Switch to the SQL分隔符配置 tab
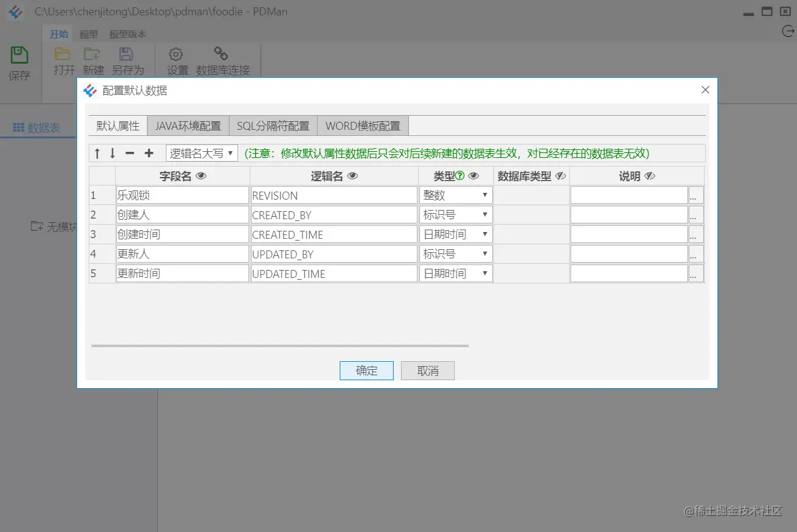The height and width of the screenshot is (532, 797). 273,126
